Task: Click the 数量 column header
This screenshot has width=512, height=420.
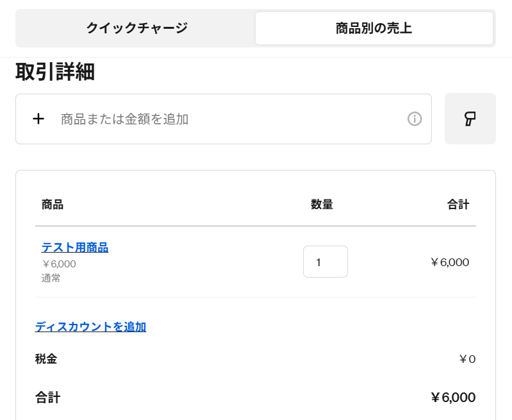Action: pos(322,205)
